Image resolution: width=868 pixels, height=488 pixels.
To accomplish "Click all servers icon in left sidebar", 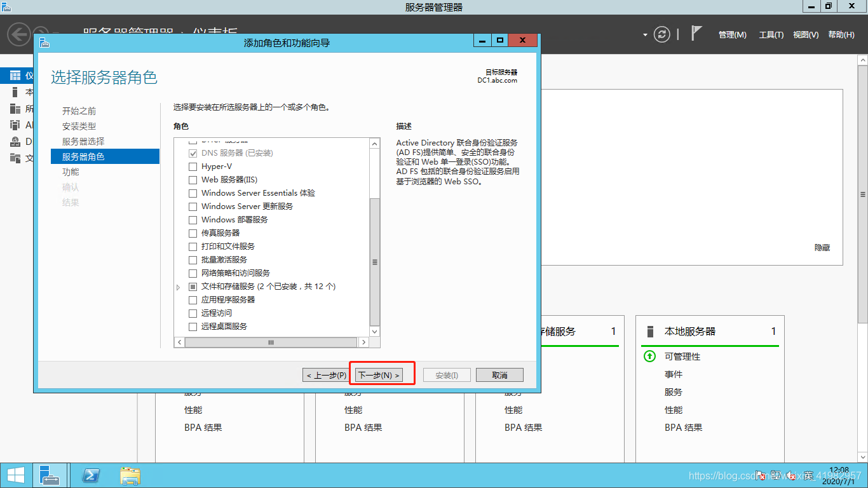I will (15, 109).
